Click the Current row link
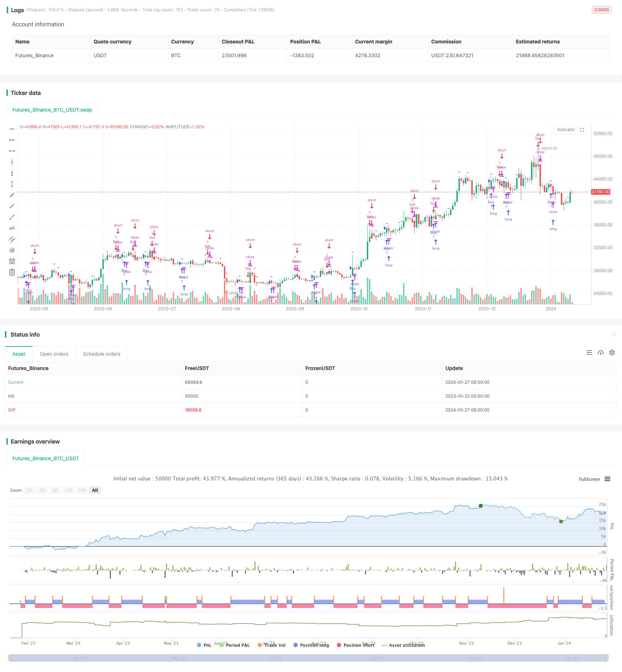The height and width of the screenshot is (672, 622). click(x=16, y=382)
